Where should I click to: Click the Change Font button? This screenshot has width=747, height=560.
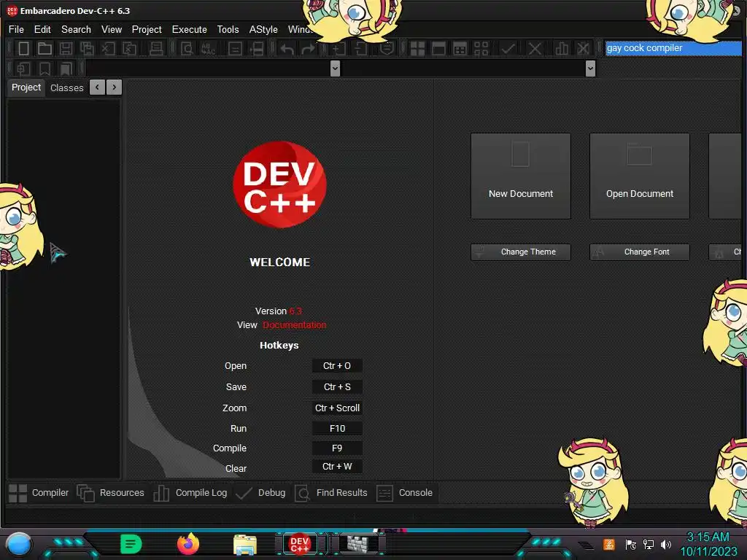click(x=639, y=252)
